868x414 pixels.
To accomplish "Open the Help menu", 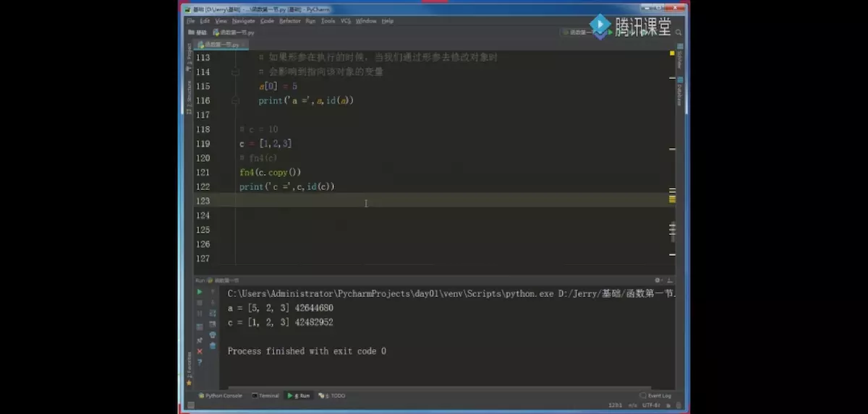I will pyautogui.click(x=387, y=21).
